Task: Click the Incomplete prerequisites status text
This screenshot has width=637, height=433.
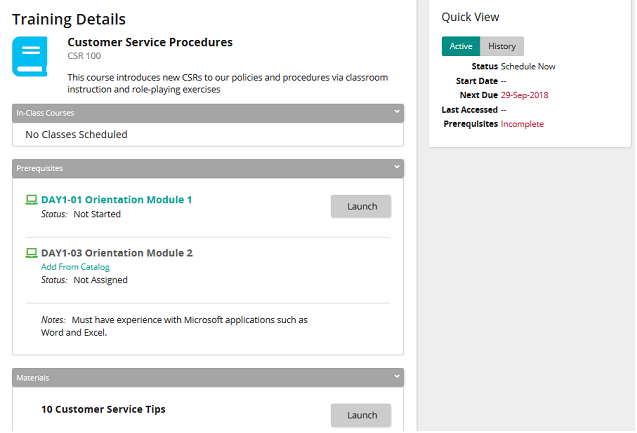Action: tap(522, 124)
